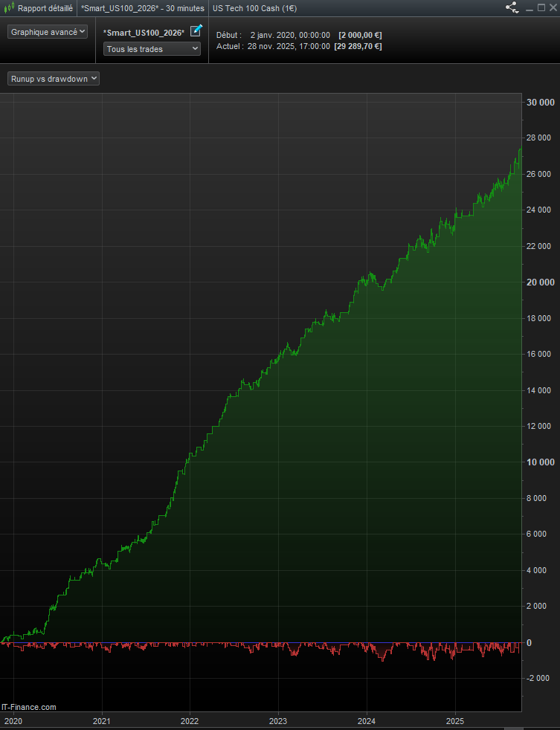Click the bold *Smart_US100_2026* strategy name
Screen dimensions: 560x730
click(144, 33)
